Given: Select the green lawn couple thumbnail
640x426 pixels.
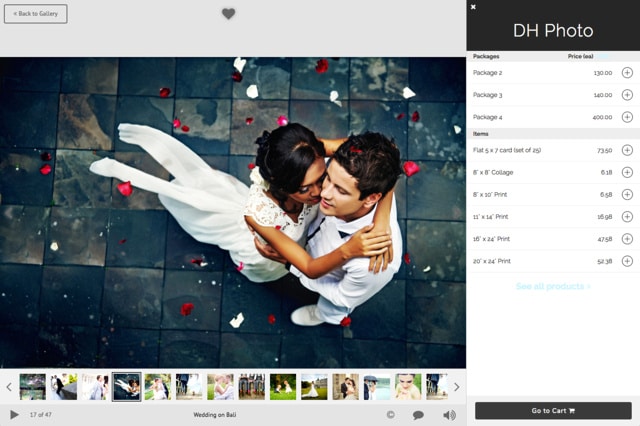Looking at the screenshot, I should (283, 386).
